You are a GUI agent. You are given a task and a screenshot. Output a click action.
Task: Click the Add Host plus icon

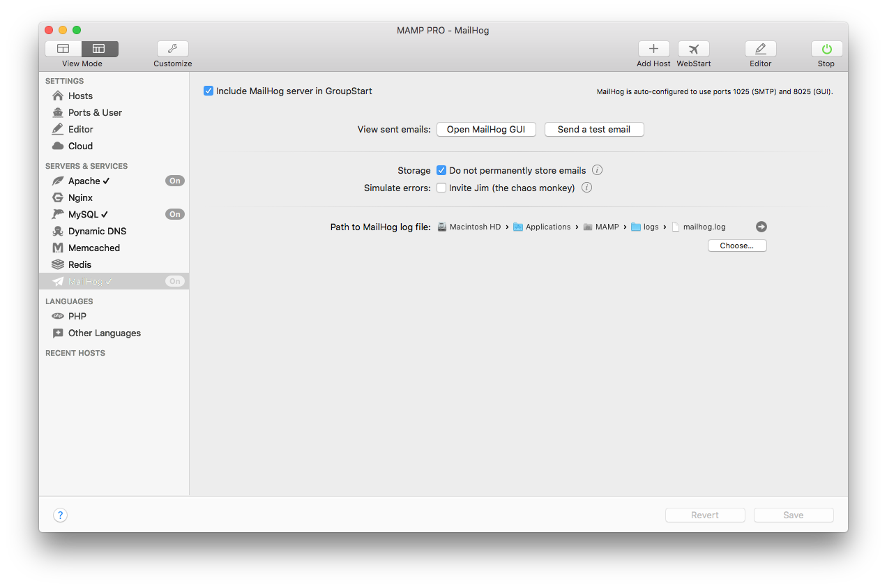click(653, 49)
